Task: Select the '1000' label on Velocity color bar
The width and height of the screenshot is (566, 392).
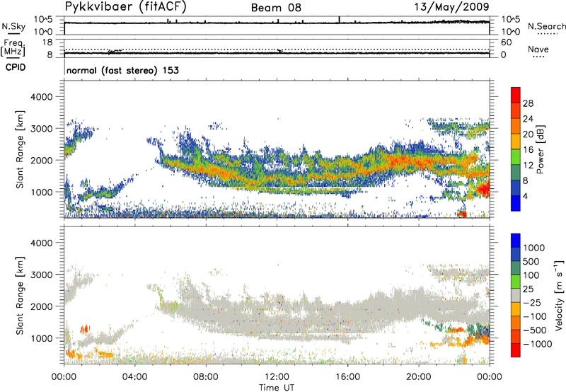Action: pyautogui.click(x=533, y=248)
